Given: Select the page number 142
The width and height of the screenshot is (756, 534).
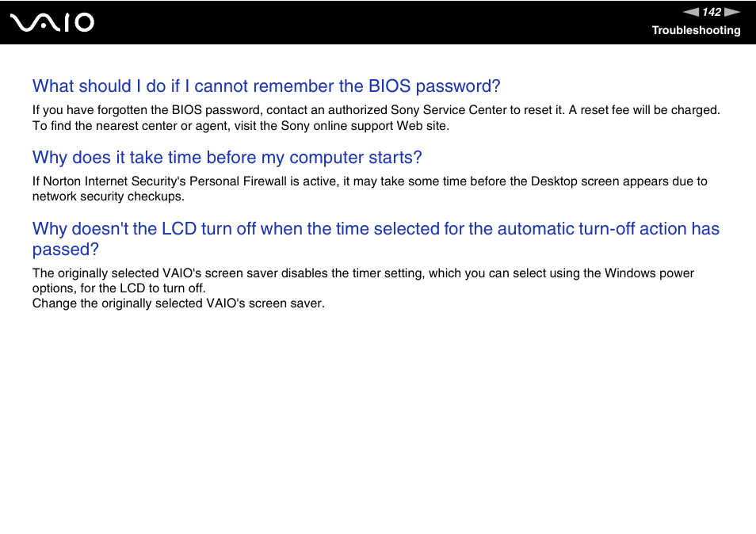Looking at the screenshot, I should [712, 12].
